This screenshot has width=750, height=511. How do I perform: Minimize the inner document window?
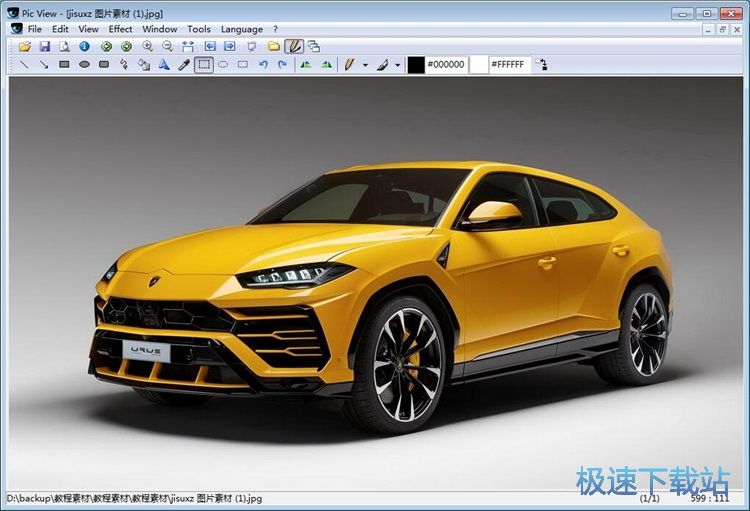point(708,30)
